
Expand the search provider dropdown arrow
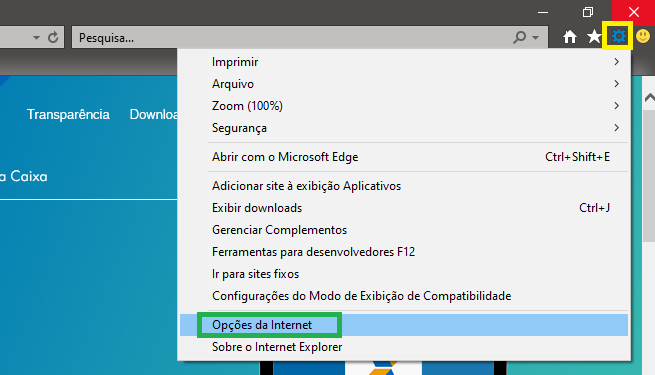[536, 38]
